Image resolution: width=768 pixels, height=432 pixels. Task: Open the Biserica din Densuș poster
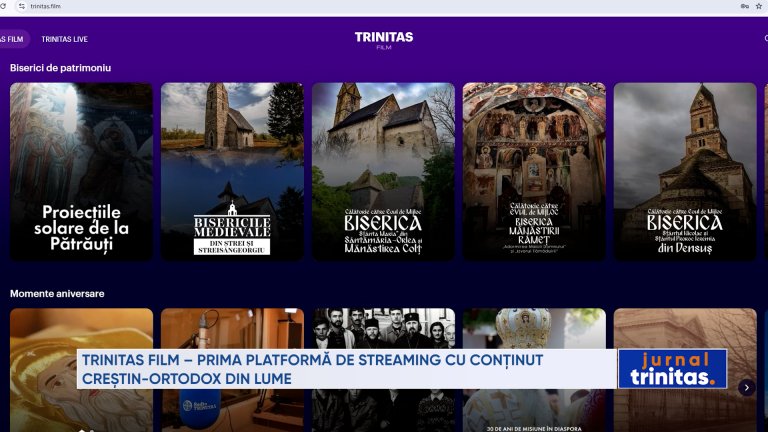[x=685, y=171]
